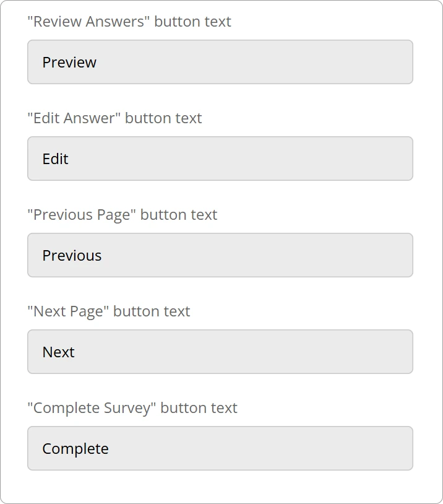Select the "Previous Page" button text field

[220, 255]
